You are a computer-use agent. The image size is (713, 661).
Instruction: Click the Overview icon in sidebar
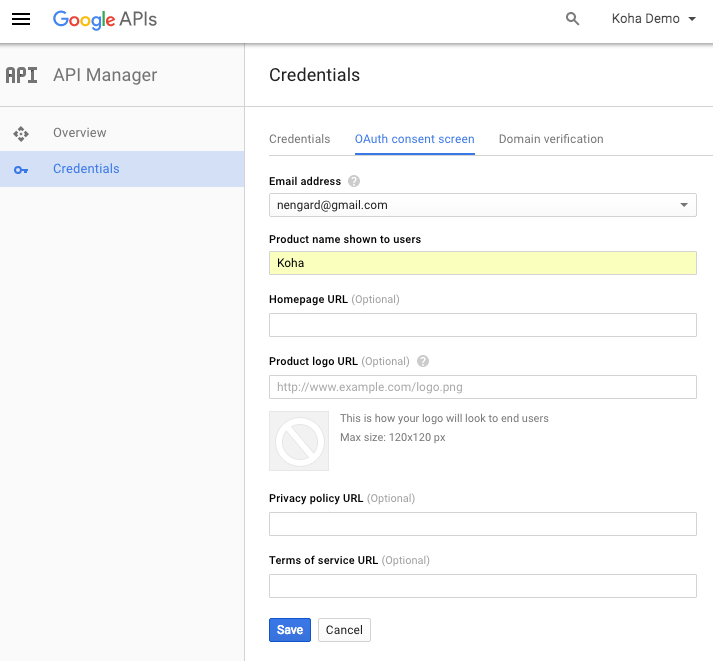coord(21,133)
